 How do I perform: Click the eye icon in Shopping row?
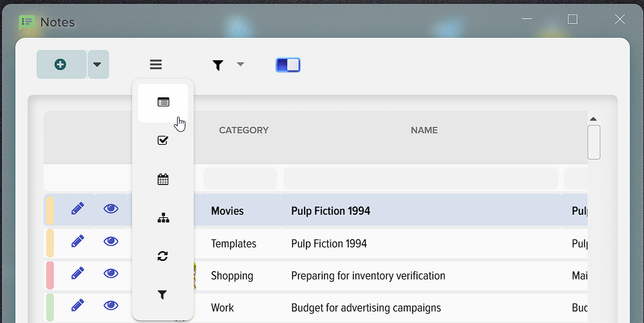pos(111,274)
